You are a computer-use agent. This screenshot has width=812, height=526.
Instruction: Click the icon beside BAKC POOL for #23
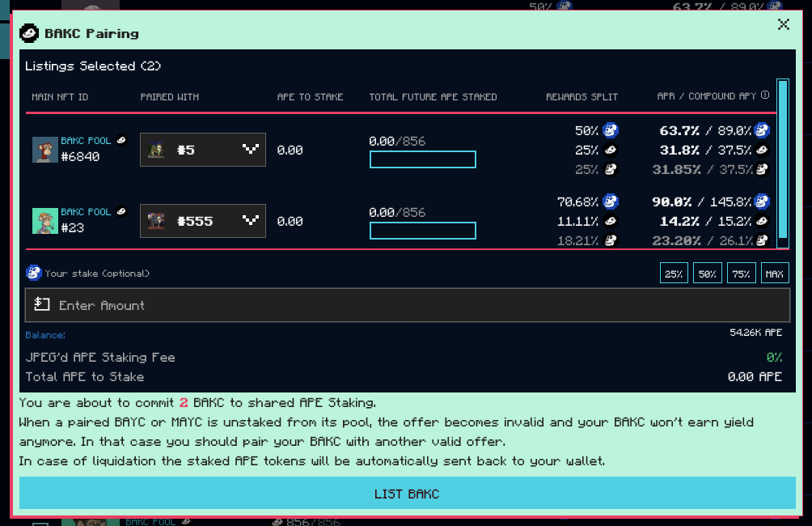click(x=121, y=211)
